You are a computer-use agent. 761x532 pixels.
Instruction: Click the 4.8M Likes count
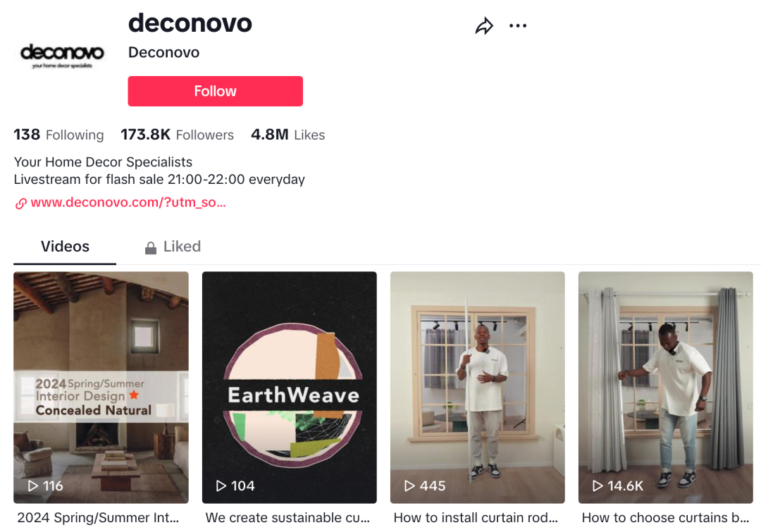point(287,135)
